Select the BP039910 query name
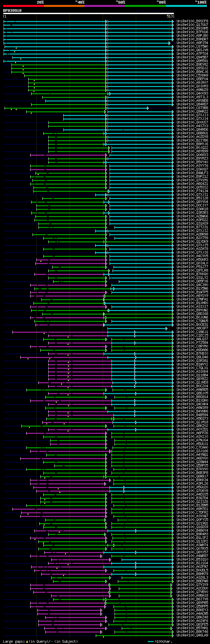The image size is (210, 644). (12, 11)
